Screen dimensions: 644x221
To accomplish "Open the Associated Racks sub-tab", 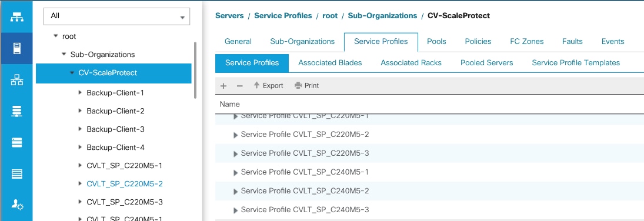I will [x=411, y=63].
